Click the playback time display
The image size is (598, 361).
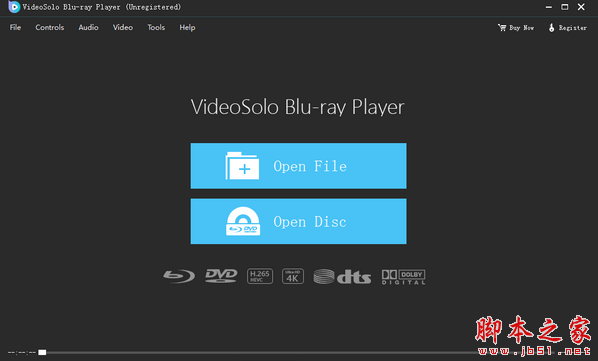click(22, 353)
